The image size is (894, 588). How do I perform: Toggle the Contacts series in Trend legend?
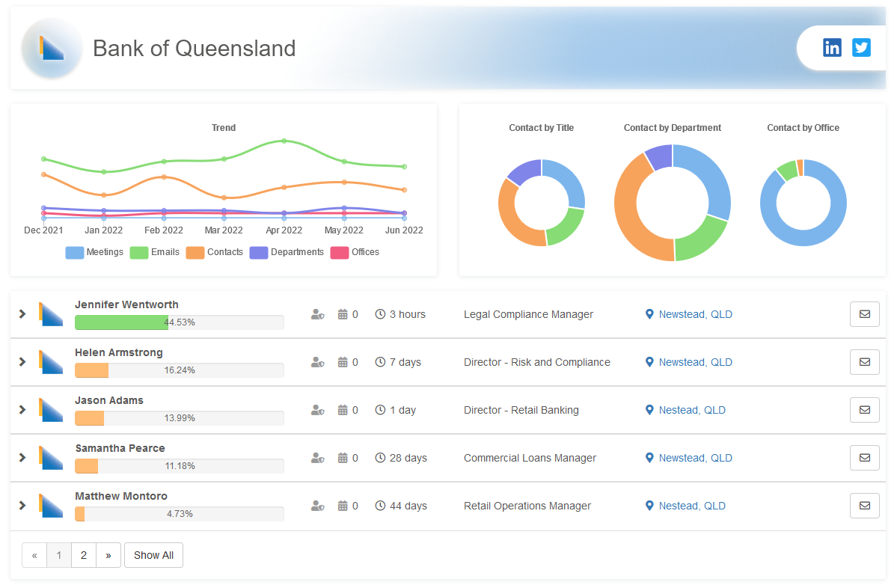(215, 252)
